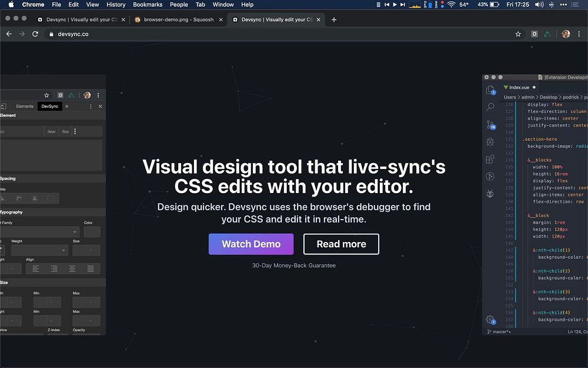Open the People menu
The width and height of the screenshot is (588, 368).
pos(179,5)
